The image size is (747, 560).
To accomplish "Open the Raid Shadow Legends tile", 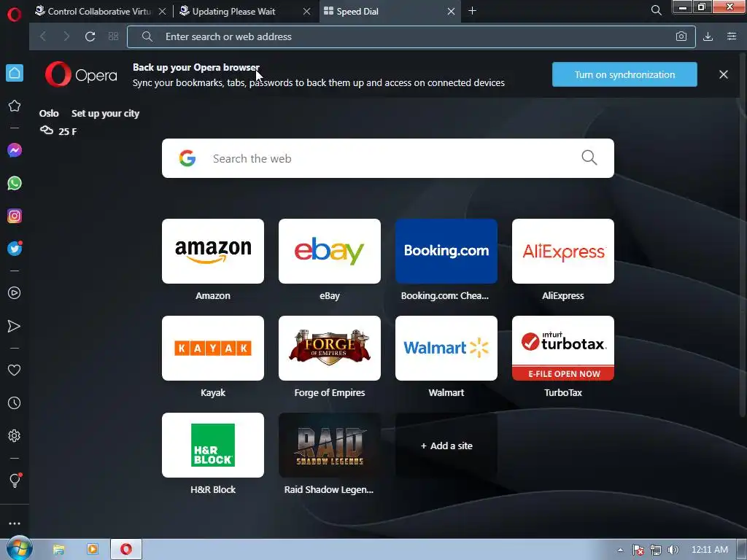I will (x=330, y=446).
